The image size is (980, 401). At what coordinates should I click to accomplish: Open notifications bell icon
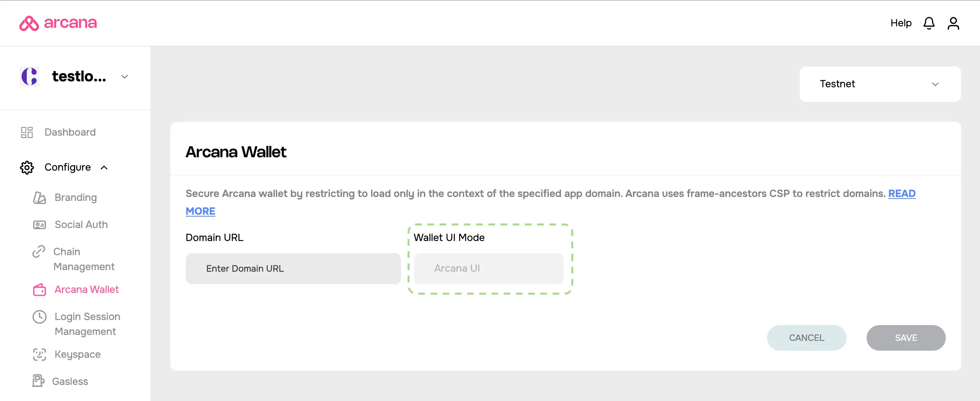[929, 23]
